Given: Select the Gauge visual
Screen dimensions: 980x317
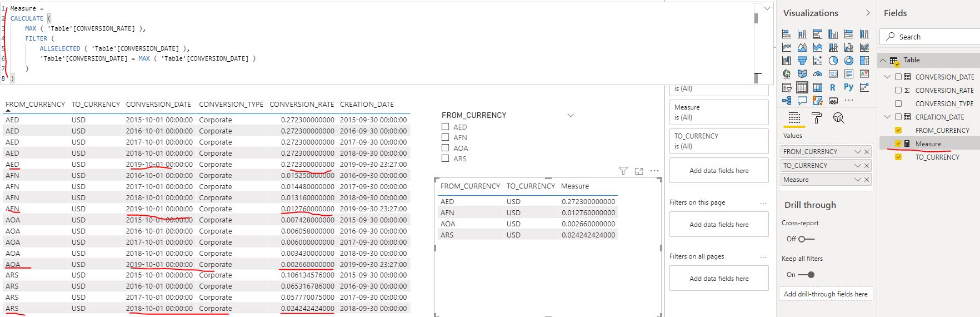Looking at the screenshot, I should point(818,74).
